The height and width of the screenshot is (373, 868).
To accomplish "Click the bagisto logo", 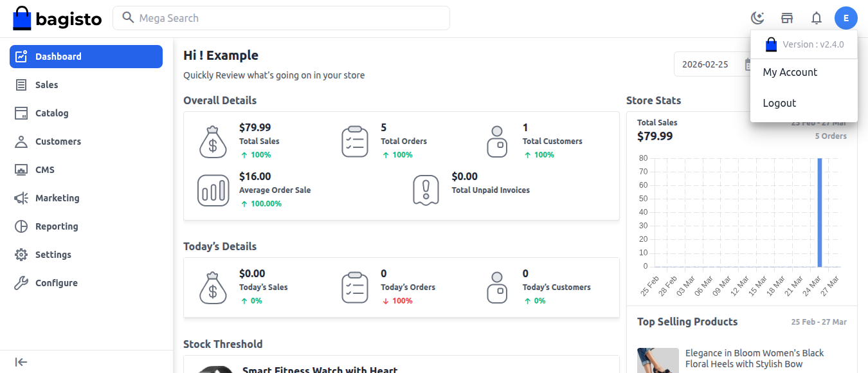I will [57, 19].
